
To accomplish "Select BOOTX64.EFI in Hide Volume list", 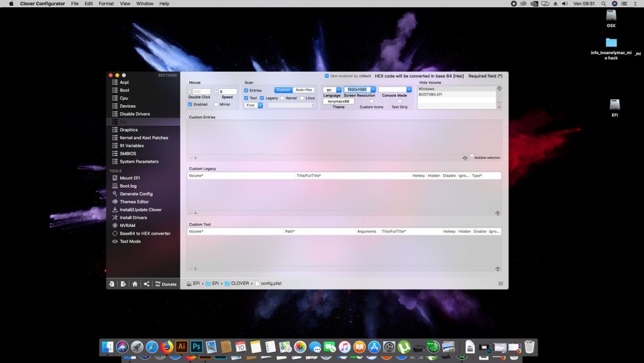I will (457, 95).
